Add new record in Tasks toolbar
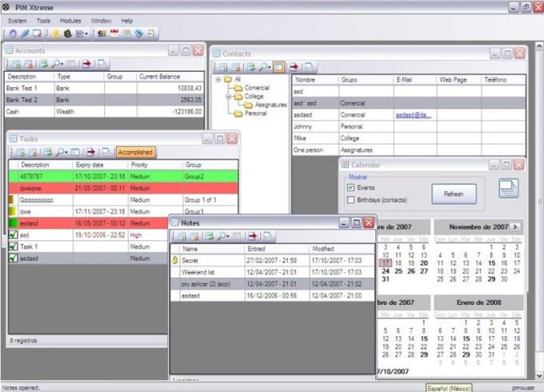 point(21,152)
